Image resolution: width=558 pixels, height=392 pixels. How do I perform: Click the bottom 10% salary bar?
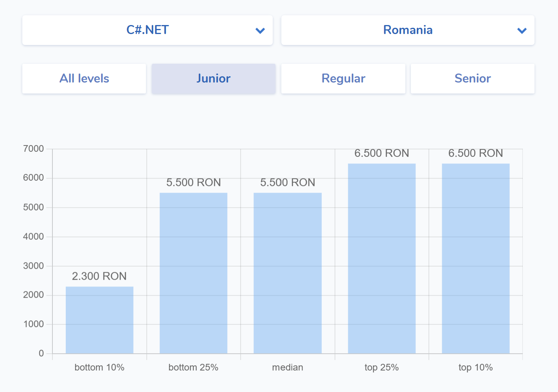pyautogui.click(x=99, y=320)
